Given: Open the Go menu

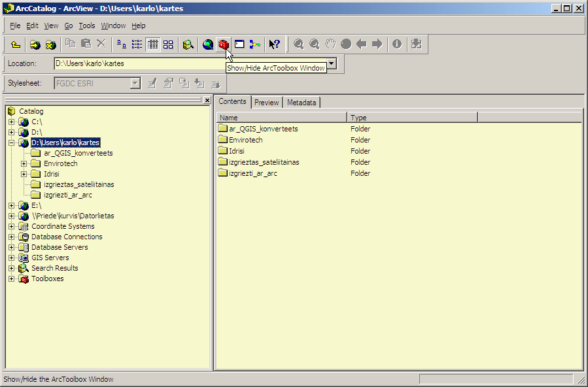Looking at the screenshot, I should (x=69, y=26).
